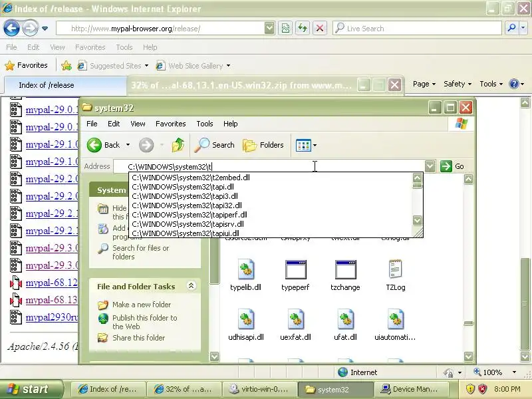Open typelib.dll file icon
This screenshot has width=532, height=399.
tap(245, 270)
